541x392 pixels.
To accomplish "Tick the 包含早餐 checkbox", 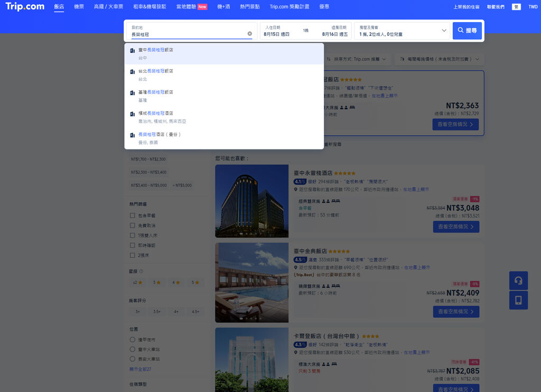I will [132, 216].
